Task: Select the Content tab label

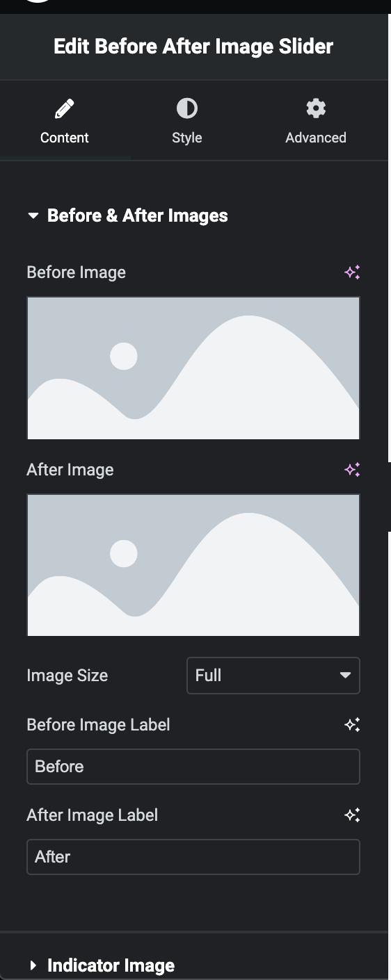Action: pos(65,138)
